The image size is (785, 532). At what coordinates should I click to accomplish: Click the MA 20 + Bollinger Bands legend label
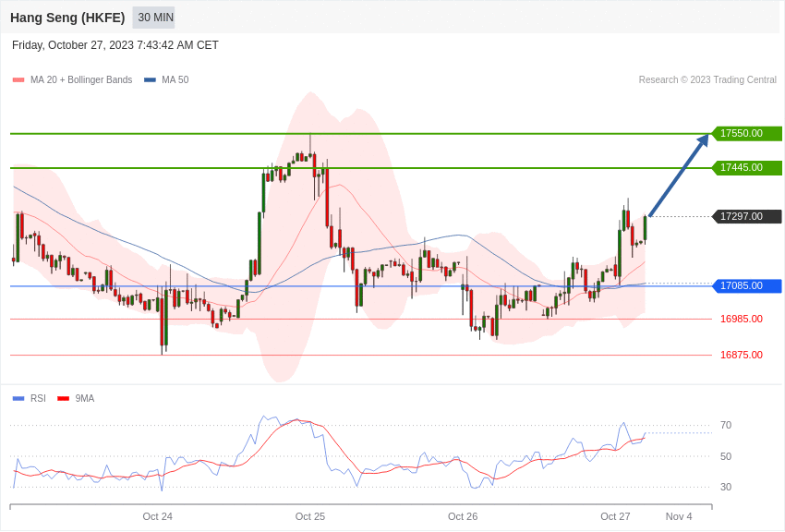(81, 79)
